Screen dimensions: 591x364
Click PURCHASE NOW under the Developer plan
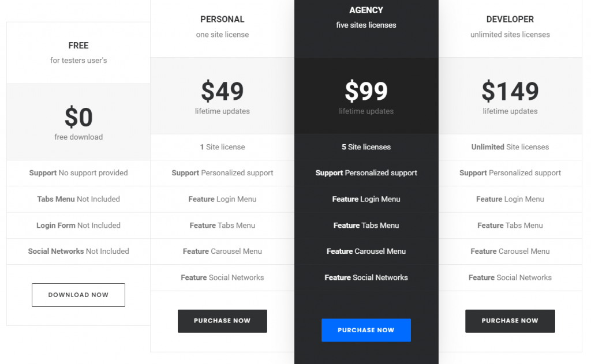[x=510, y=321]
